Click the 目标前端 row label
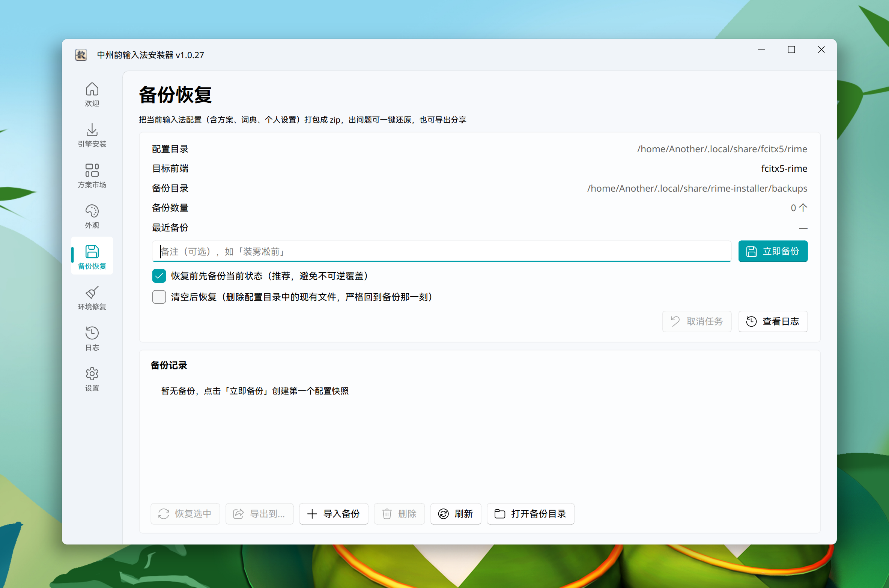The width and height of the screenshot is (889, 588). 170,168
